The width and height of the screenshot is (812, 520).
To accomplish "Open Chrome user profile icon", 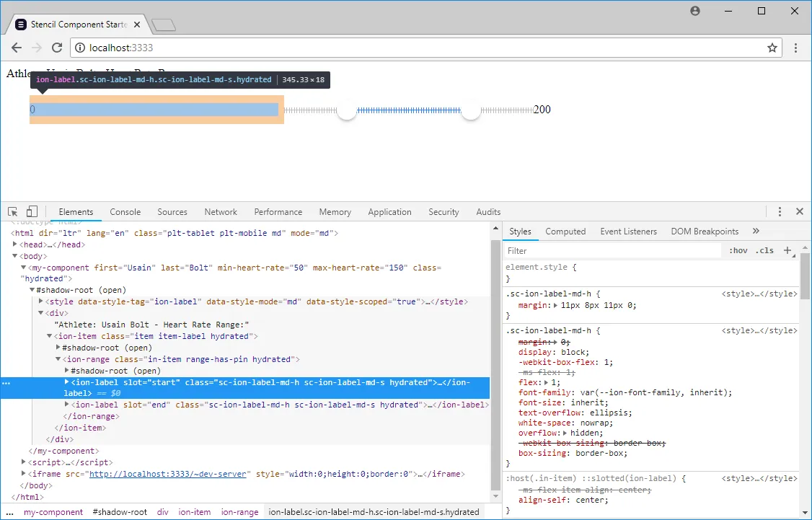I will [695, 11].
